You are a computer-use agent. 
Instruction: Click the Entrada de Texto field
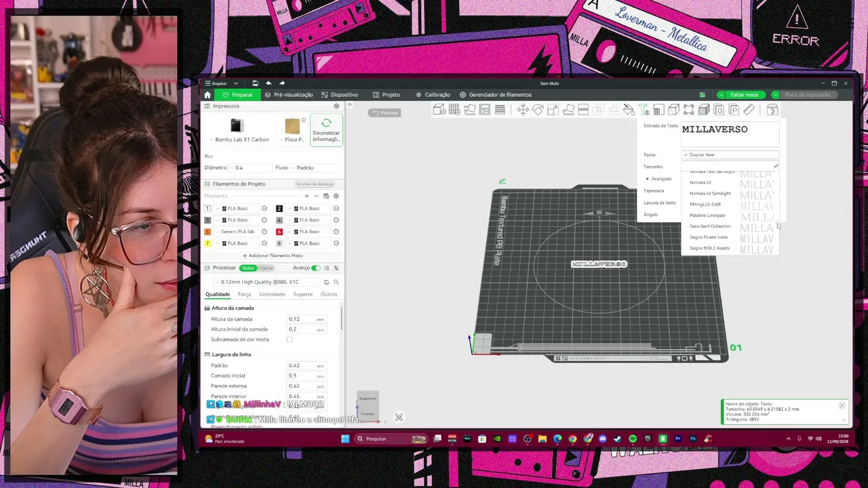pyautogui.click(x=730, y=134)
